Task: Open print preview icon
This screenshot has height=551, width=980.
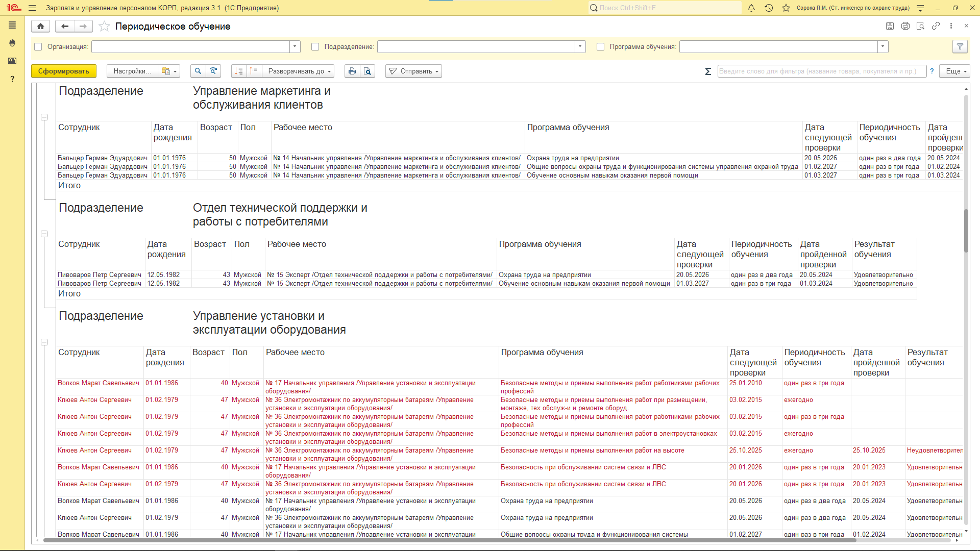Action: (367, 71)
